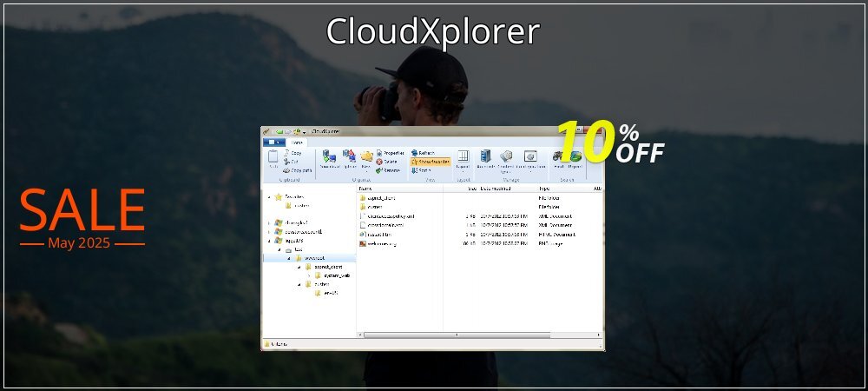Open the Layout dropdown button

click(463, 160)
